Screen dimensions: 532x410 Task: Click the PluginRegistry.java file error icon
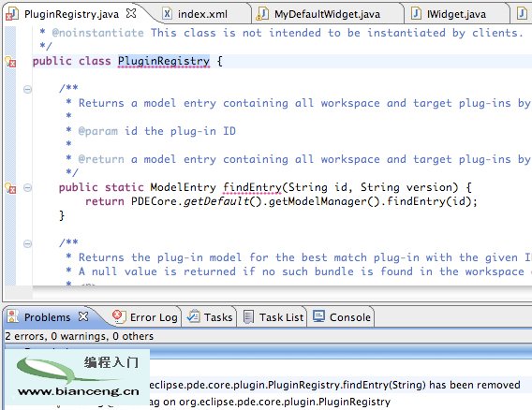click(x=12, y=14)
